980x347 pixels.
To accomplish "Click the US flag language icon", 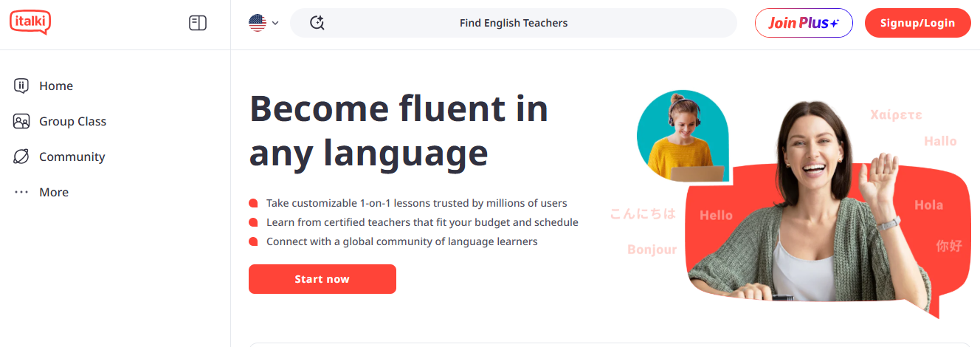I will (258, 23).
